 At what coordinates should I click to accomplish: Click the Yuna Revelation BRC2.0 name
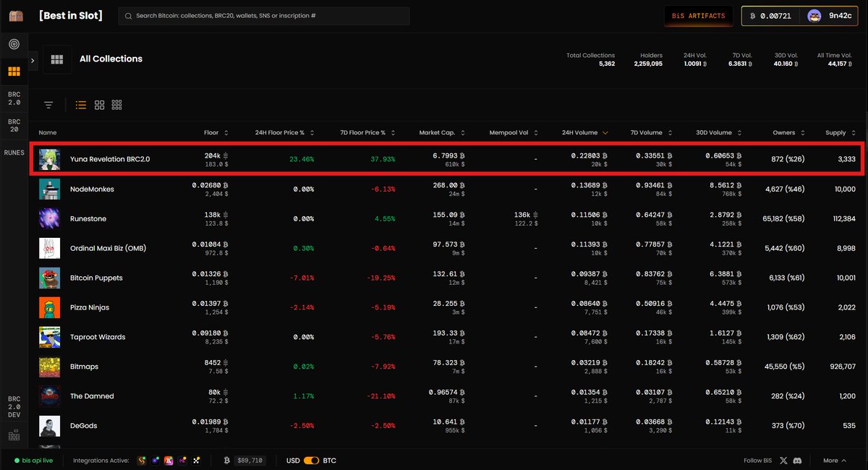110,159
